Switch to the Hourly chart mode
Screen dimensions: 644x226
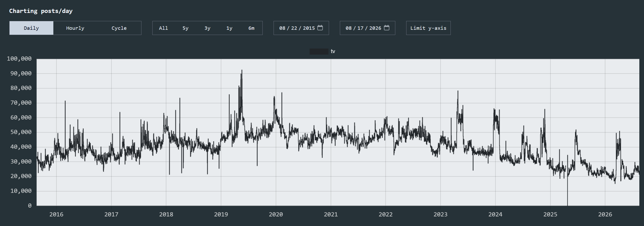(x=75, y=28)
